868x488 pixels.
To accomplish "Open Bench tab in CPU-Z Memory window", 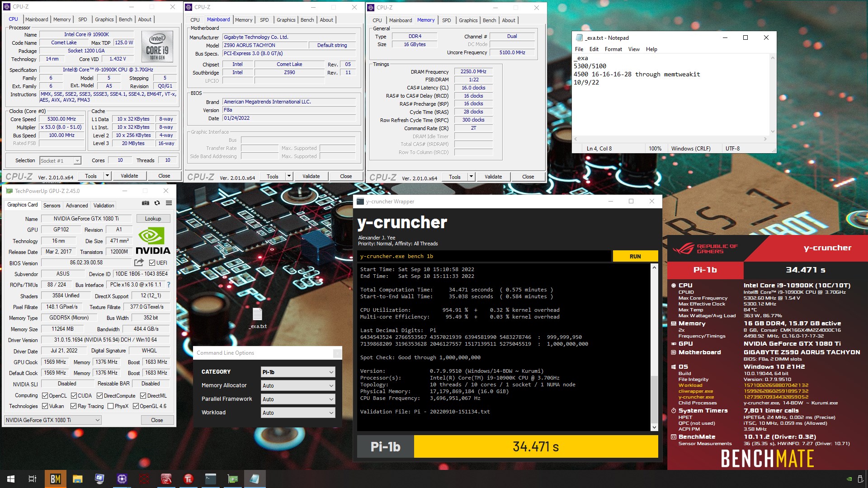I will tap(489, 20).
